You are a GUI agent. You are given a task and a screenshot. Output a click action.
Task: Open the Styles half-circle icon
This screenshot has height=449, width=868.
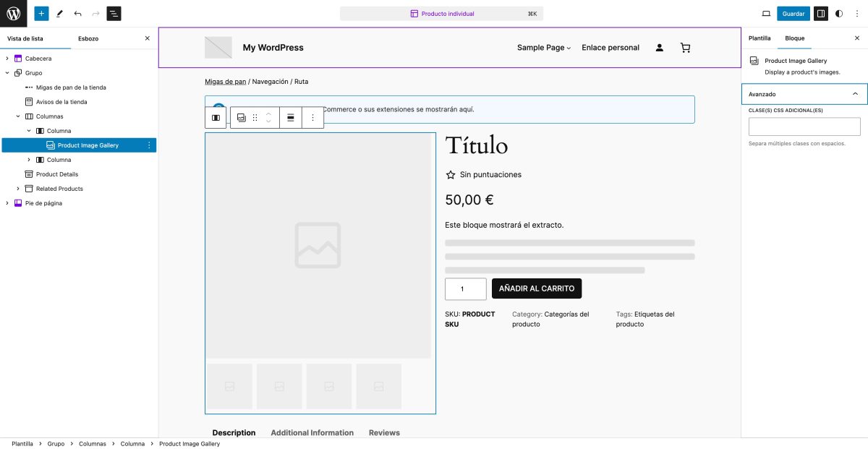point(838,13)
